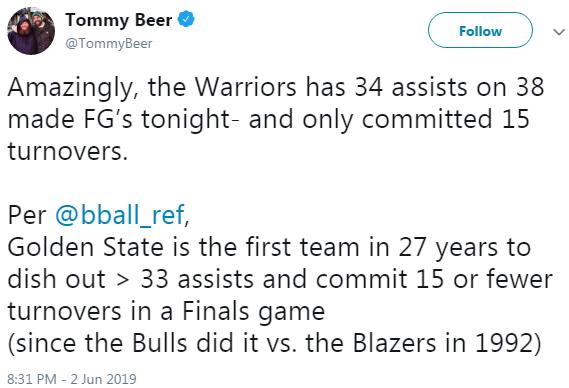Click the 8:31 PM timestamp
This screenshot has height=388, width=569.
(x=32, y=379)
